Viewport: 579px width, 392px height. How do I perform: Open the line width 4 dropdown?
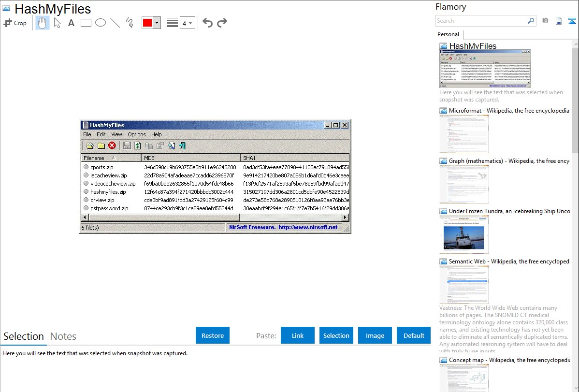187,23
